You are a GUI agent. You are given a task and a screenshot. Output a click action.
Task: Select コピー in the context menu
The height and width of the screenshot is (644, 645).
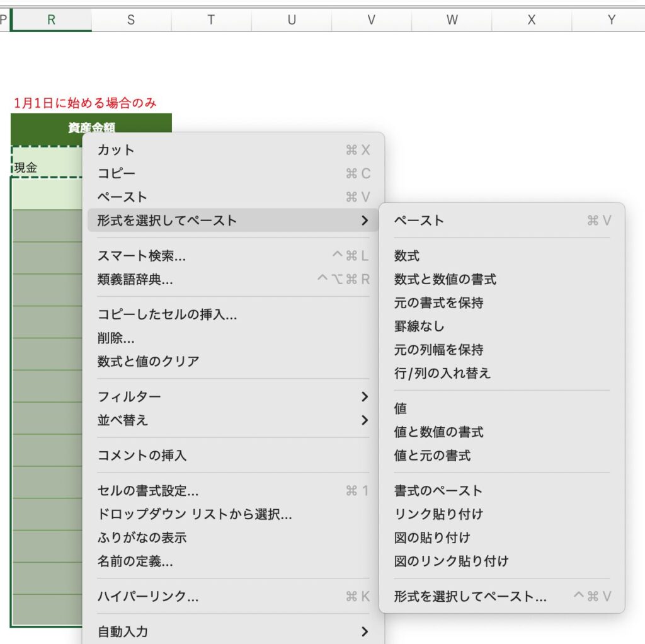(x=116, y=173)
